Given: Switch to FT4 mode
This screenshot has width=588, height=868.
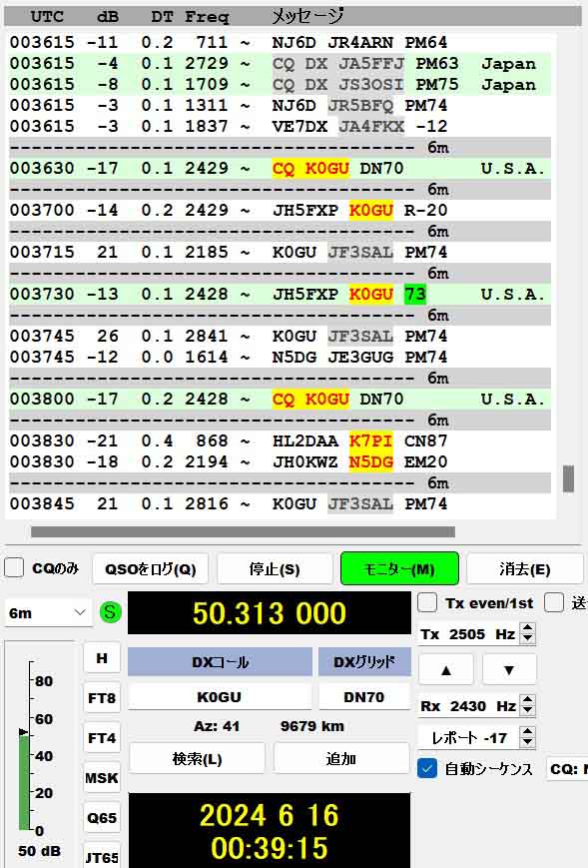Looking at the screenshot, I should click(102, 738).
